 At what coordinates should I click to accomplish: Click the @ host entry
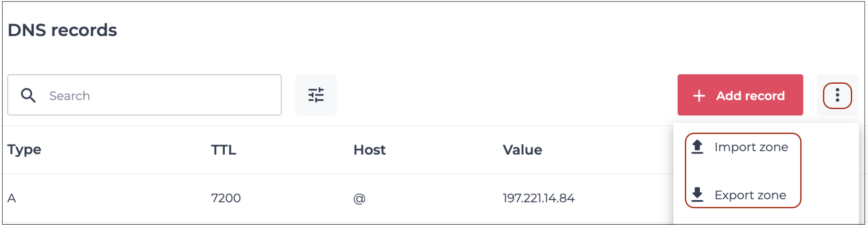pyautogui.click(x=359, y=199)
